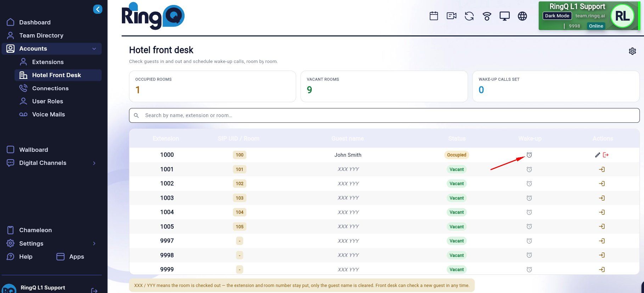Click the RL profile avatar
Screen dimensions: 644x293
pyautogui.click(x=622, y=16)
